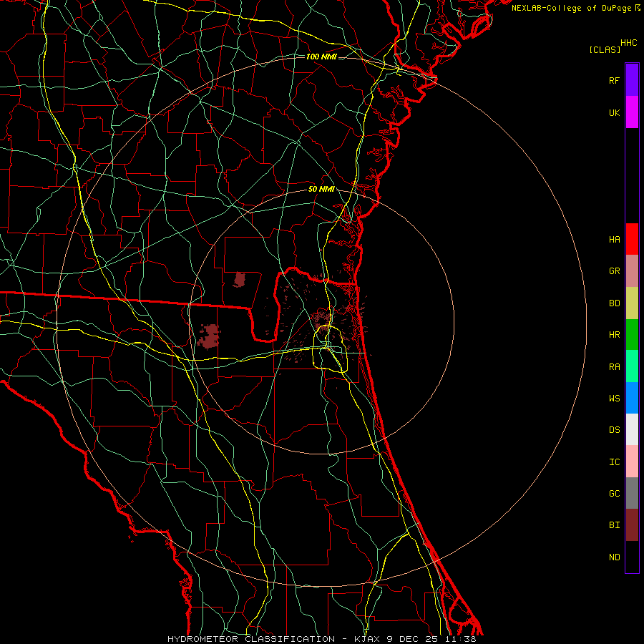Click the RA legend label

coord(614,367)
